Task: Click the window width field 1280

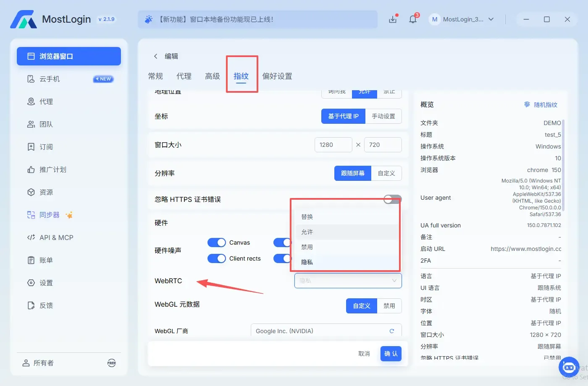Action: [333, 145]
